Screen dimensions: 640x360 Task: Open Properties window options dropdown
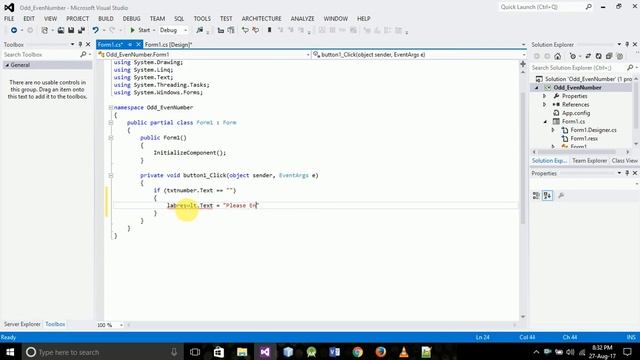619,173
